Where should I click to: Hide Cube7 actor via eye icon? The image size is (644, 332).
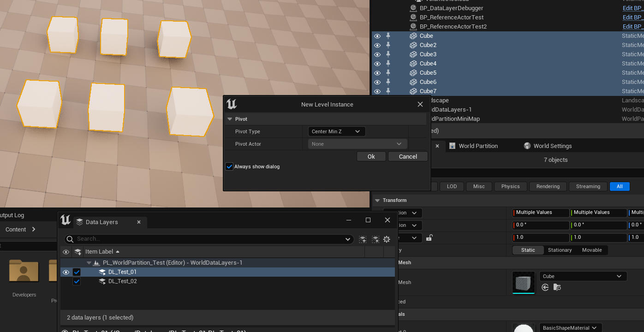click(x=377, y=91)
